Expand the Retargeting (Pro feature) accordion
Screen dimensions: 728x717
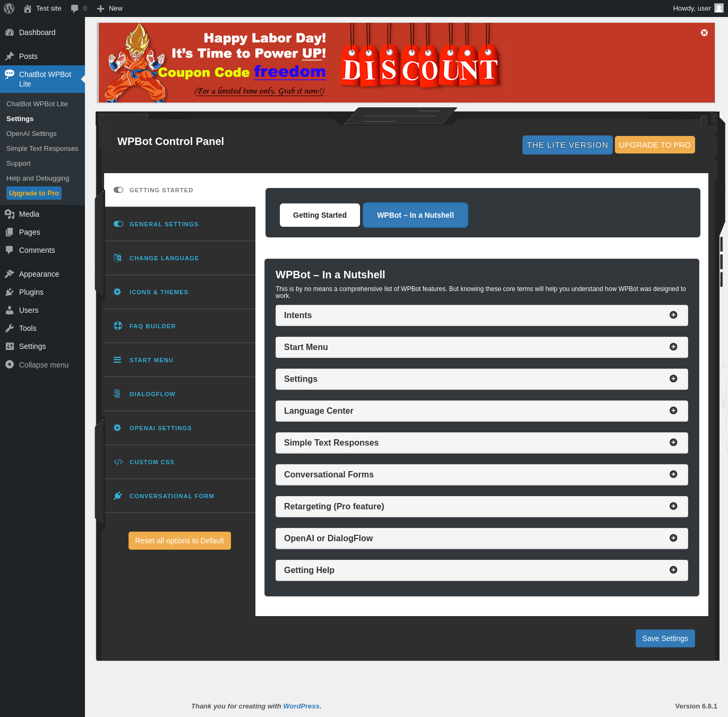tap(482, 507)
